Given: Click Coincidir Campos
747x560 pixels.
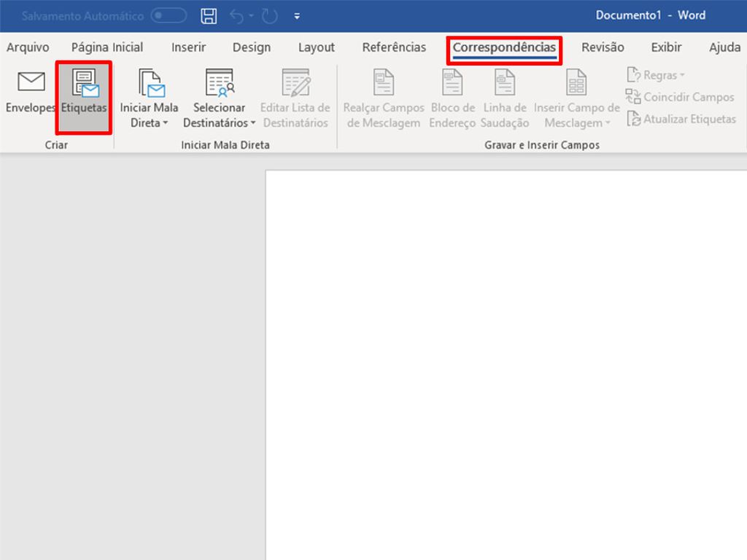Looking at the screenshot, I should [x=681, y=97].
